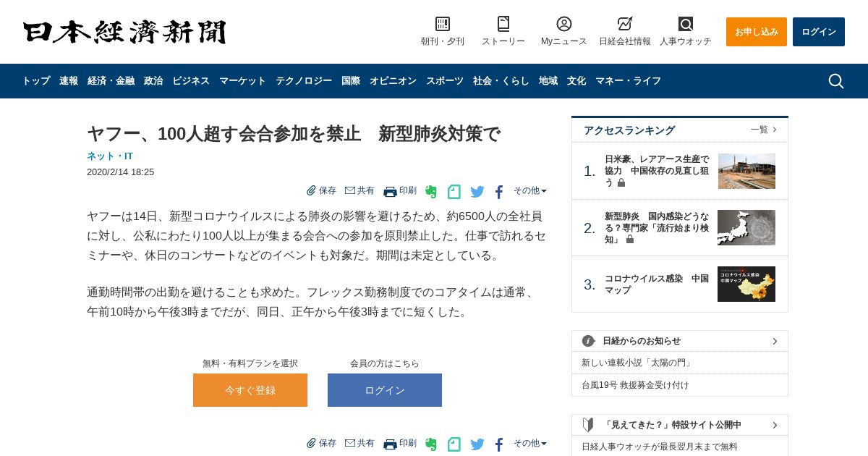Open ranking article 日米豪、レアアース生産で協力

click(657, 171)
